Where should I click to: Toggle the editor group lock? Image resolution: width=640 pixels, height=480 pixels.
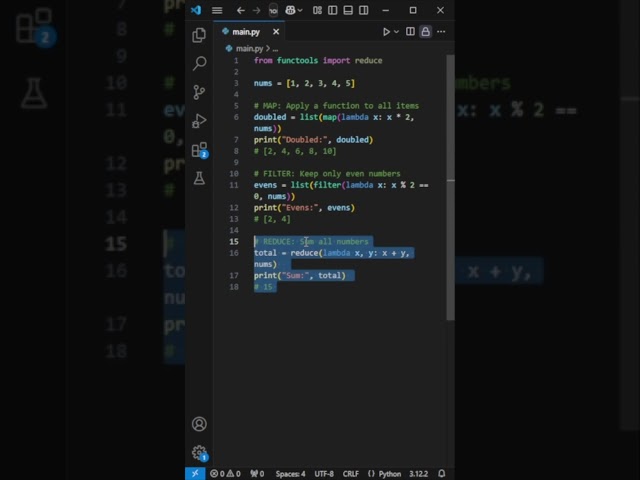(425, 31)
